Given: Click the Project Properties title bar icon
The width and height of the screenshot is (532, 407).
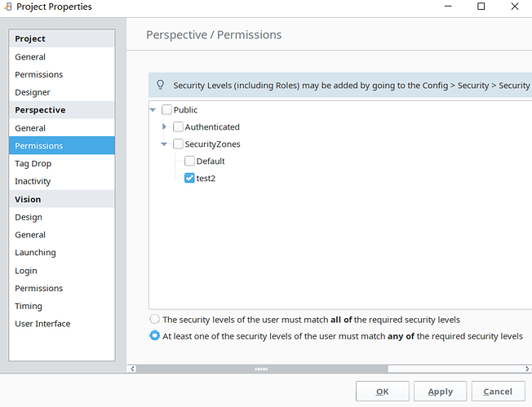Looking at the screenshot, I should [9, 7].
